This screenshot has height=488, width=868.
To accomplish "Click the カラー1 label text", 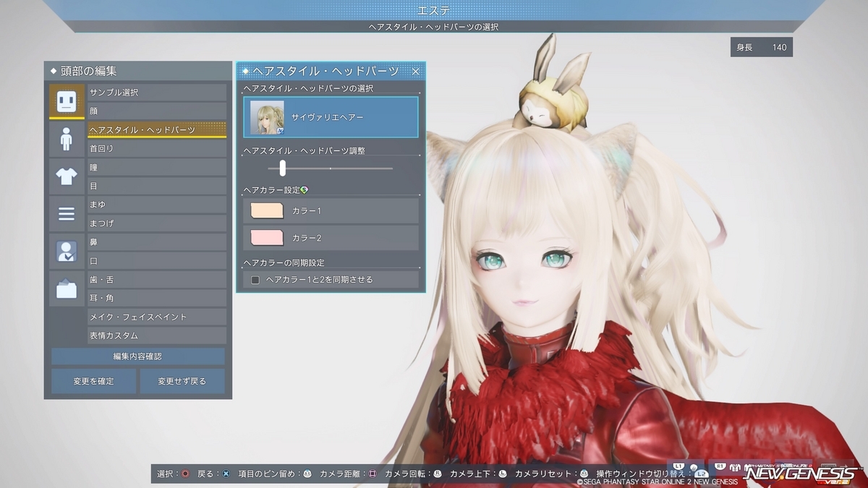I will point(307,210).
